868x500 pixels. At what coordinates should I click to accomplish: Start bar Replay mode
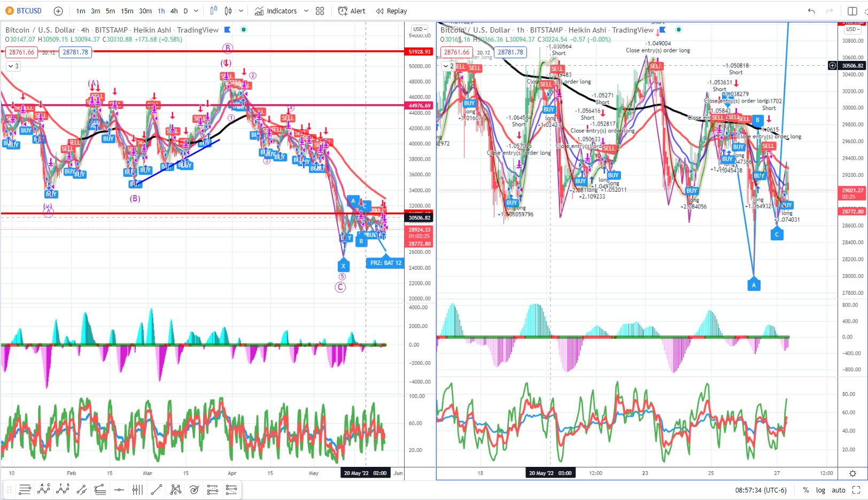point(391,11)
